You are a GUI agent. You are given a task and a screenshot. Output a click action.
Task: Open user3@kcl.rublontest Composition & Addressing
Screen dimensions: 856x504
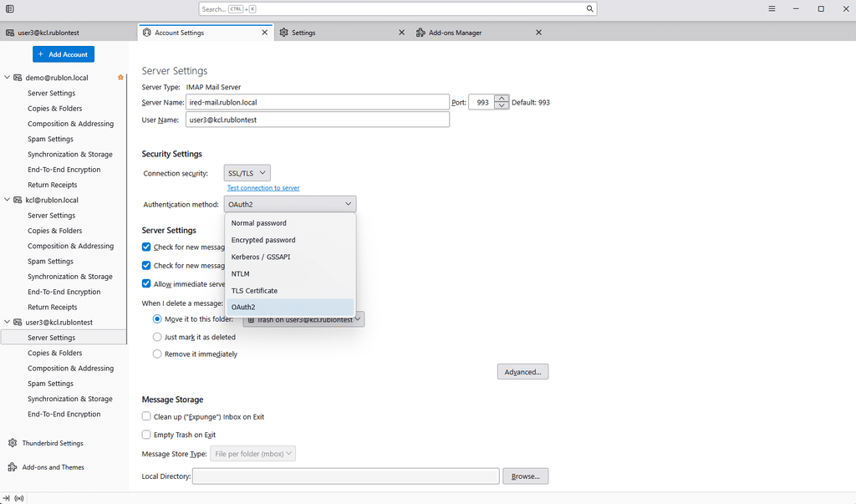[x=70, y=368]
